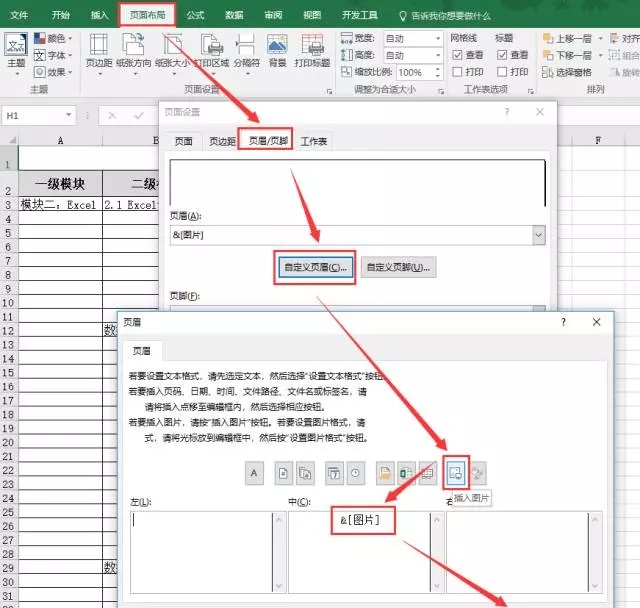Viewport: 640px width, 608px height.
Task: Click inside the 左 section text box
Action: click(200, 555)
